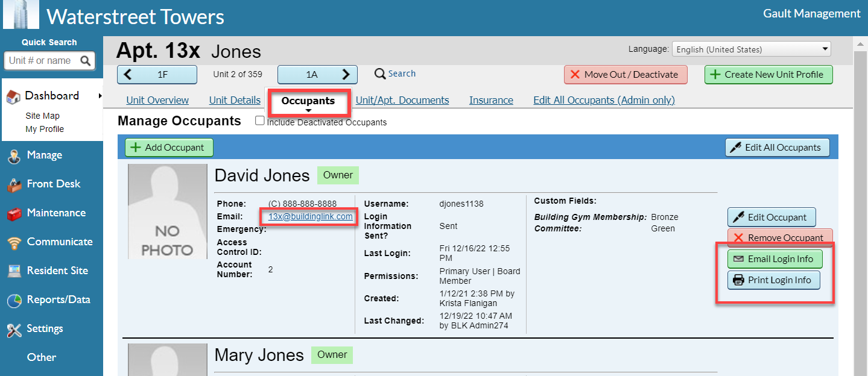Go to previous unit 1F
Screen dimensions: 868x376
coord(157,75)
